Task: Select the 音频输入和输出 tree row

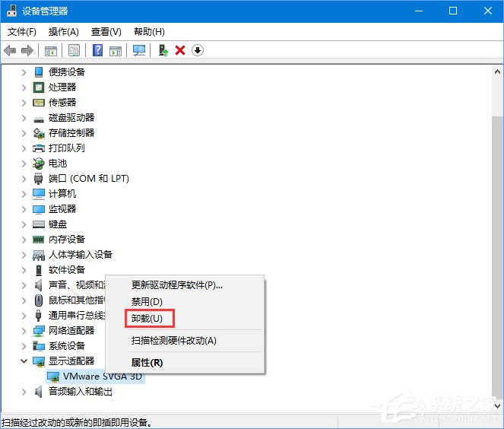Action: click(81, 392)
